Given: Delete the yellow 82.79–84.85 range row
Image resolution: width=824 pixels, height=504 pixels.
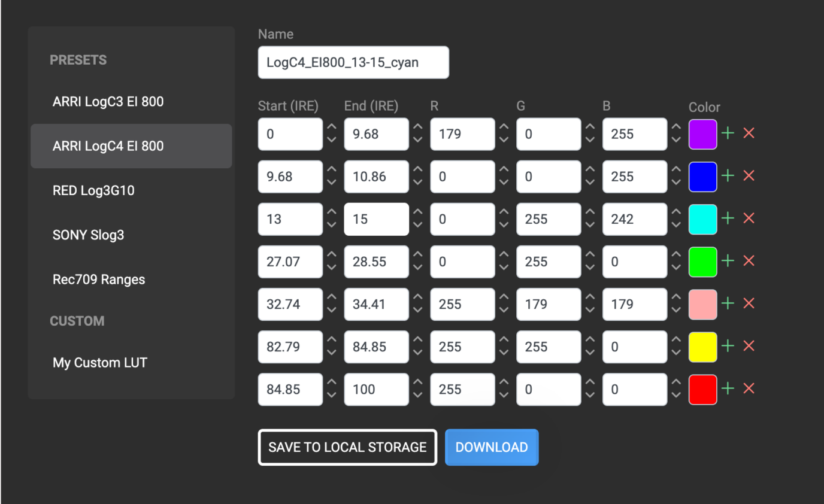Looking at the screenshot, I should click(749, 346).
